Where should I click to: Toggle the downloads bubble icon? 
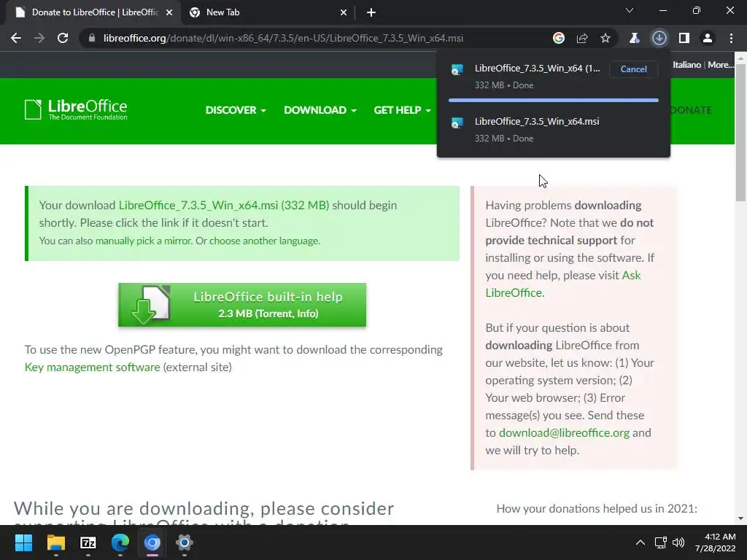point(659,38)
